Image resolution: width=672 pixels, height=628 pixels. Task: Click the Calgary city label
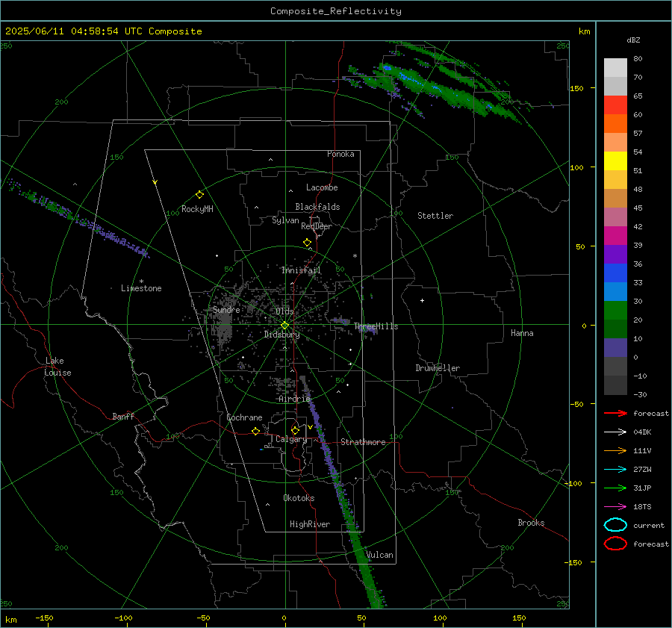point(291,439)
